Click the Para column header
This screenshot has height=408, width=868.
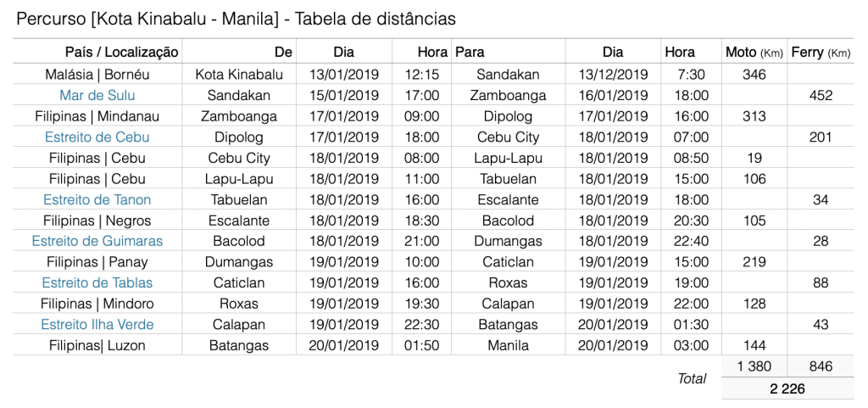pos(470,52)
